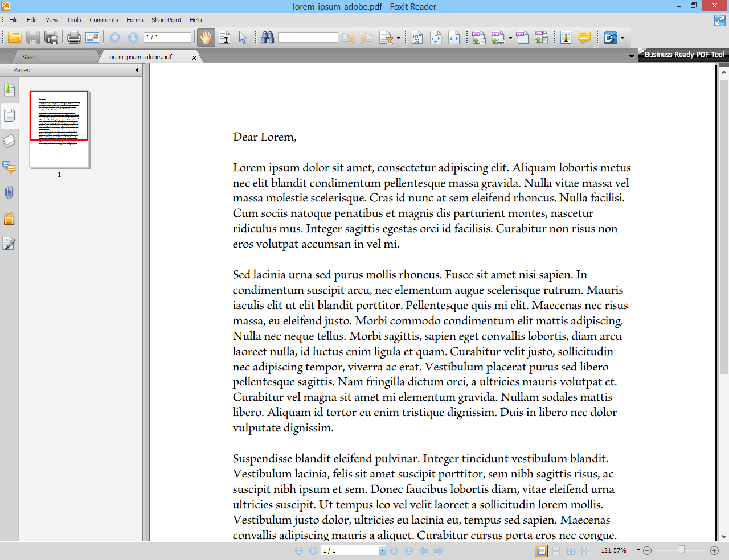Image resolution: width=729 pixels, height=560 pixels.
Task: Switch to facing pages view
Action: [x=571, y=550]
